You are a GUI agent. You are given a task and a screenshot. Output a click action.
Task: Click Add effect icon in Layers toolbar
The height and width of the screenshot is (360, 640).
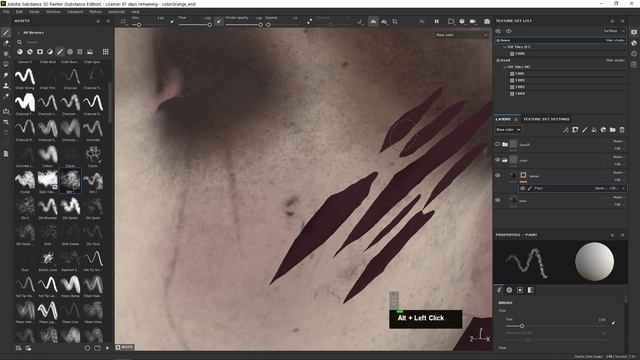click(x=565, y=130)
